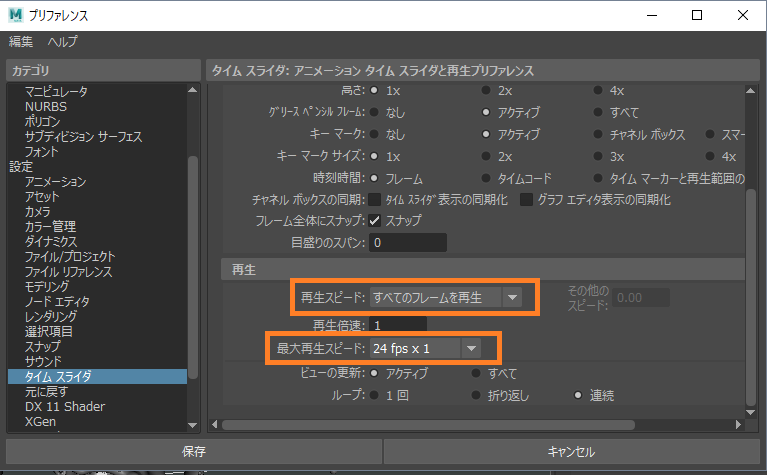Set ループ to 1 回

[375, 395]
